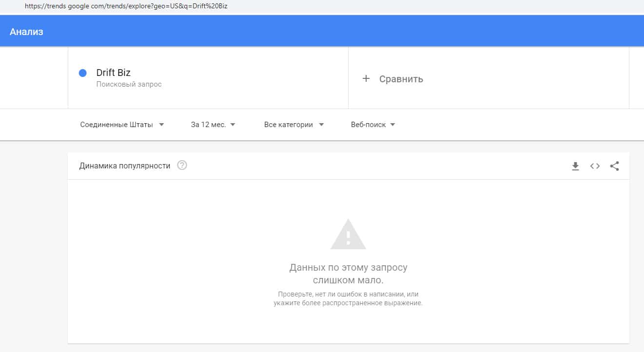Edit the Drift Biz search term
The image size is (644, 352).
tap(114, 73)
